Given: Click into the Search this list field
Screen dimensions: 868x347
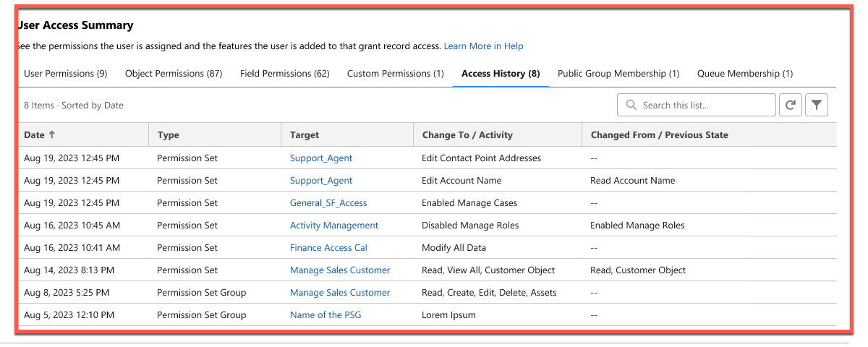Looking at the screenshot, I should 697,105.
